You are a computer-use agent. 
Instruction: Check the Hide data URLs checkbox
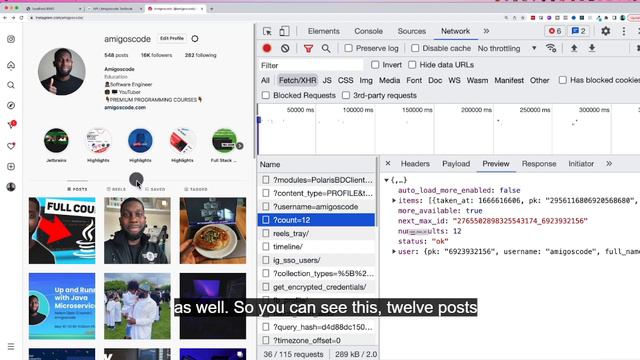(x=412, y=65)
